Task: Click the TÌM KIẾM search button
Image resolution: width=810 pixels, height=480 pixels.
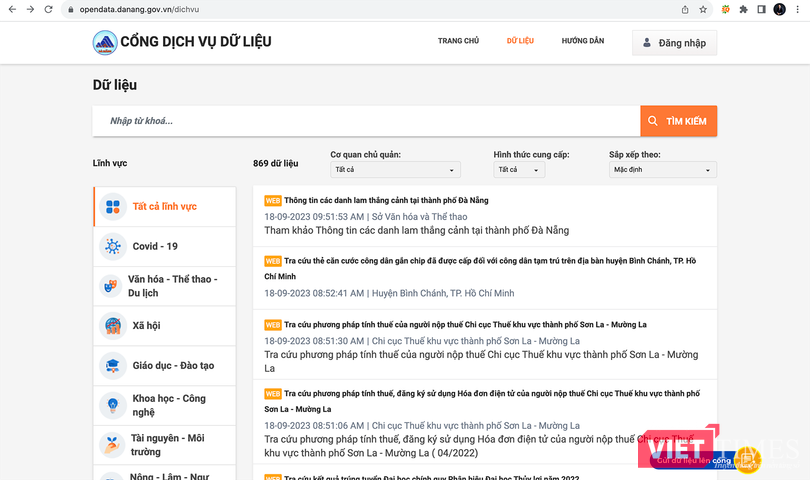Action: pyautogui.click(x=678, y=121)
